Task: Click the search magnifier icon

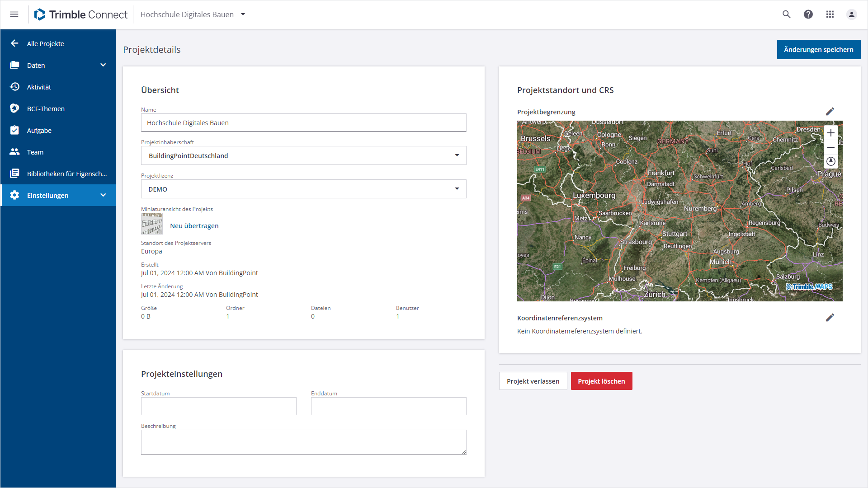Action: pos(787,14)
